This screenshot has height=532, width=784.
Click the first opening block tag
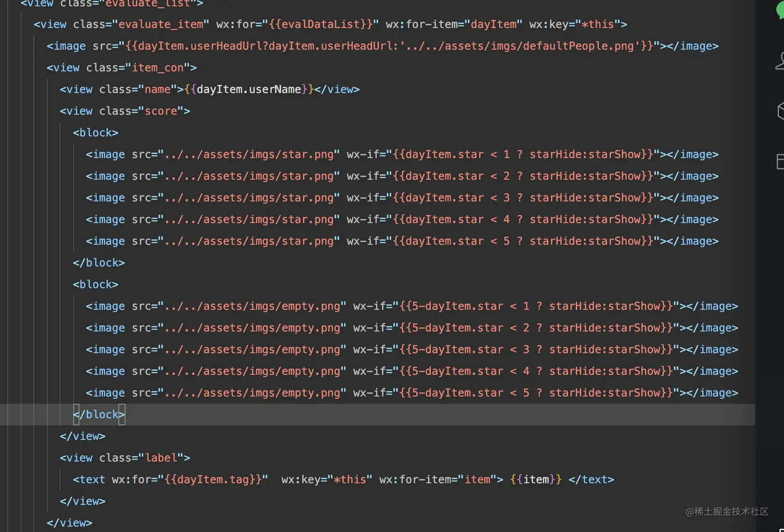pos(95,133)
